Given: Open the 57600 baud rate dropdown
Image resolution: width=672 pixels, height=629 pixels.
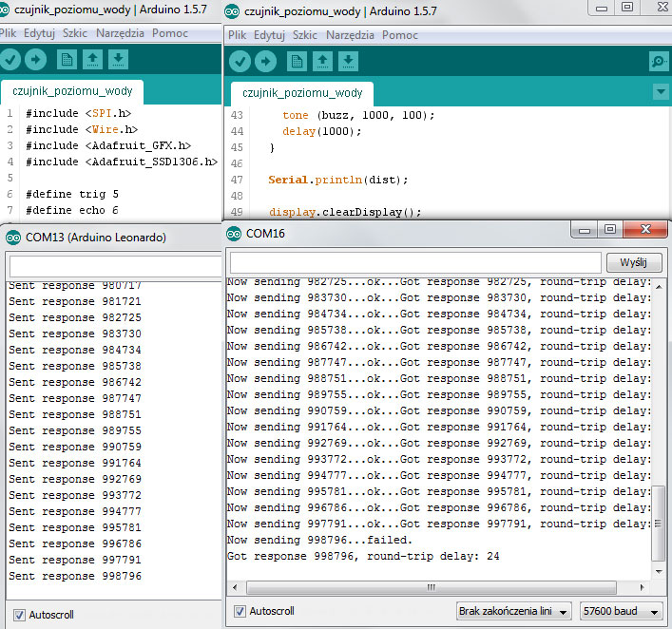Looking at the screenshot, I should (622, 611).
